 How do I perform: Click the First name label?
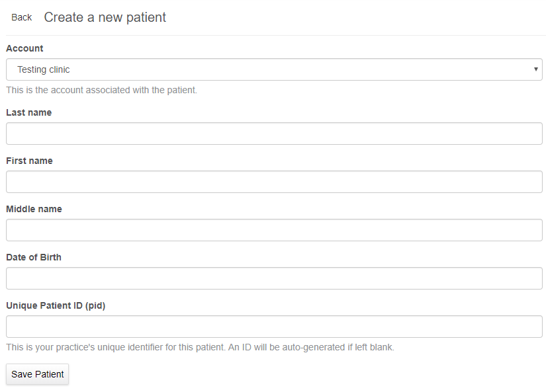click(29, 161)
